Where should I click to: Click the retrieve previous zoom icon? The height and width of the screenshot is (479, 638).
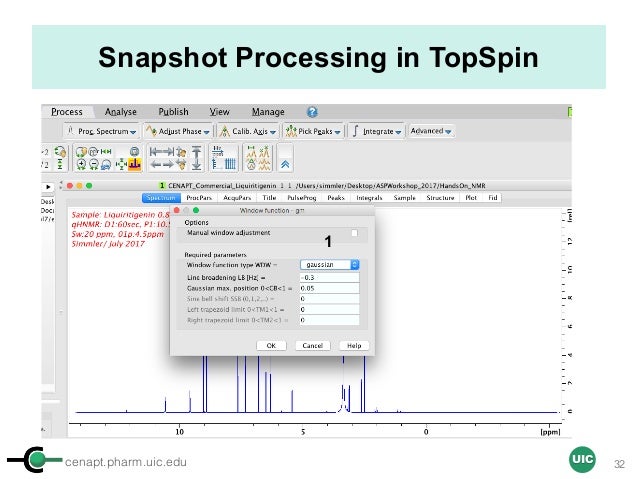coord(107,164)
